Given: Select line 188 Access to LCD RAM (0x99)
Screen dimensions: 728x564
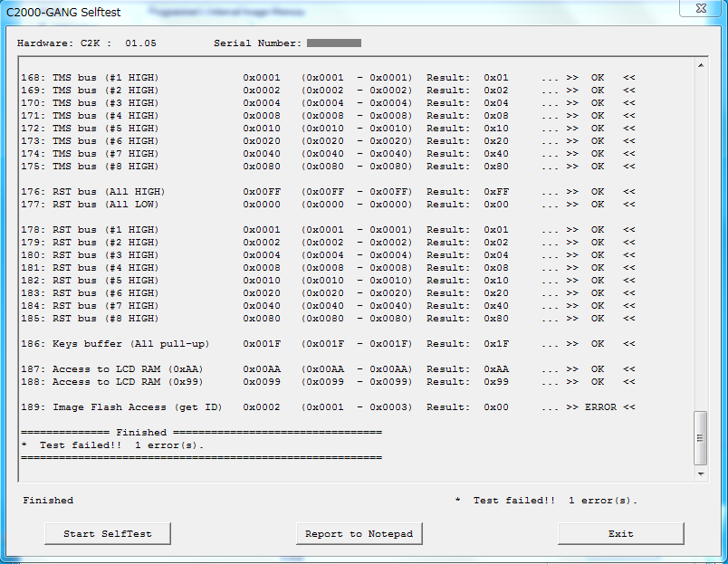Looking at the screenshot, I should [328, 381].
